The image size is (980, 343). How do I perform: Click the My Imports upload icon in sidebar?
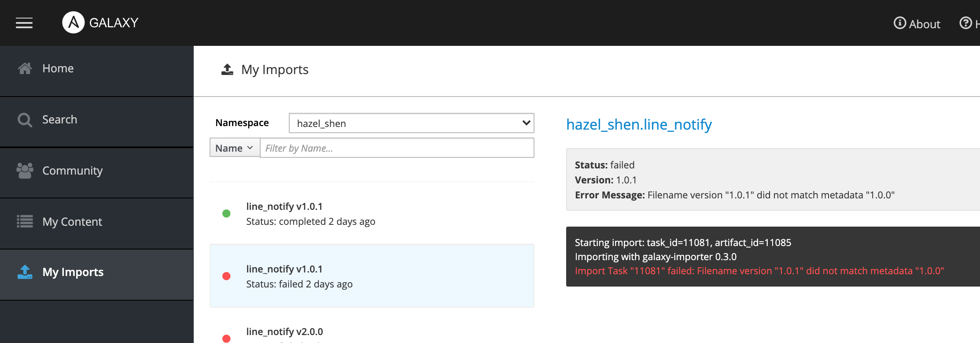25,272
